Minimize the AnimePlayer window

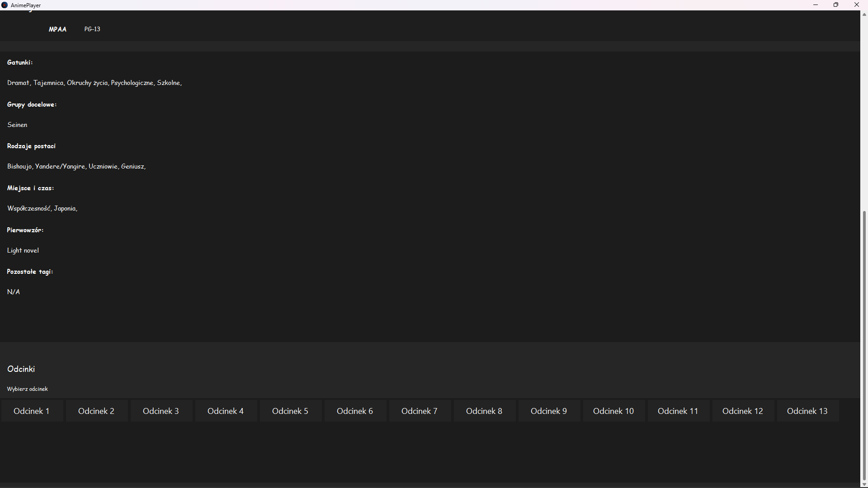816,5
